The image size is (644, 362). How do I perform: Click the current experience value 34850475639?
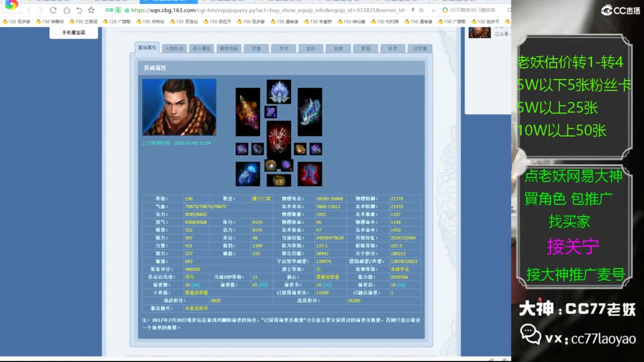tap(330, 238)
